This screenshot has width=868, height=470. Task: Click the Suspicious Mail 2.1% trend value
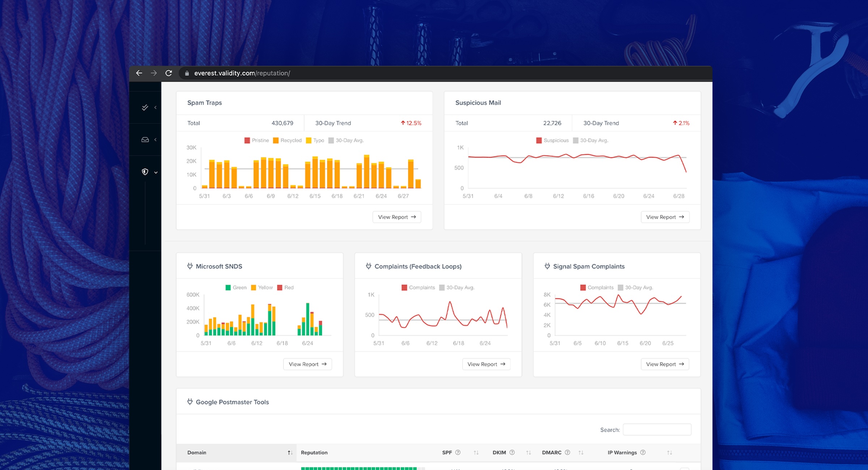pos(681,123)
